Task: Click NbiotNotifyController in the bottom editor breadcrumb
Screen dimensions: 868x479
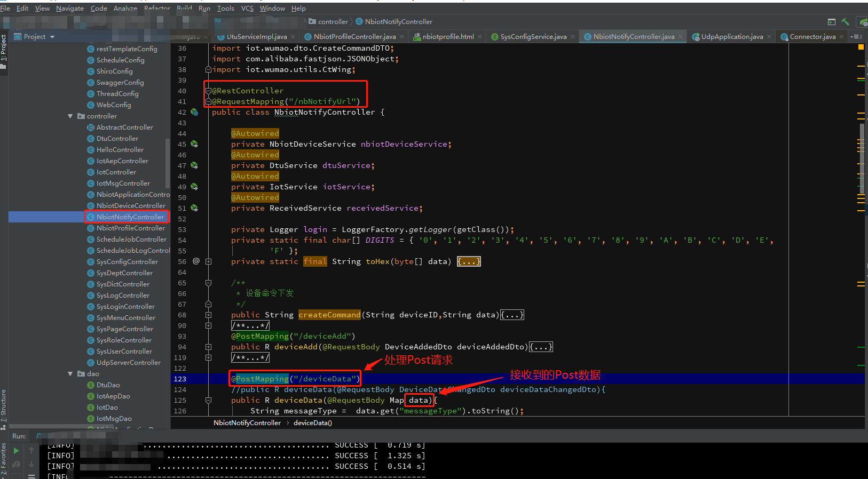Action: 247,423
